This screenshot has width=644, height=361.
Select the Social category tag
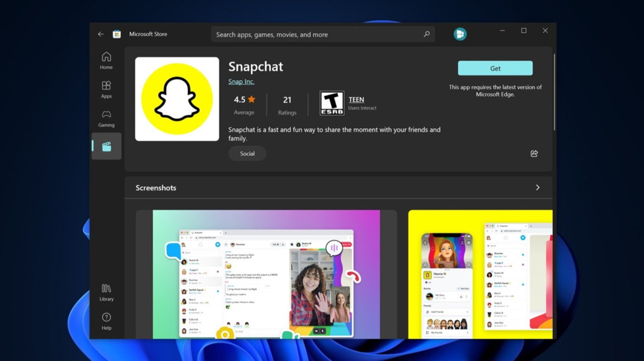coord(247,153)
